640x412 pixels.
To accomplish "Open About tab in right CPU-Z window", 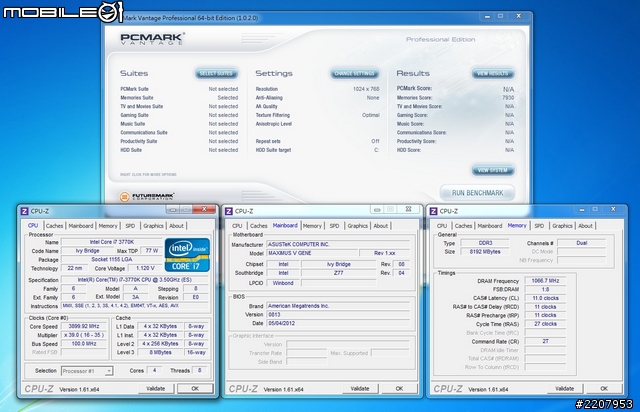I will point(585,226).
